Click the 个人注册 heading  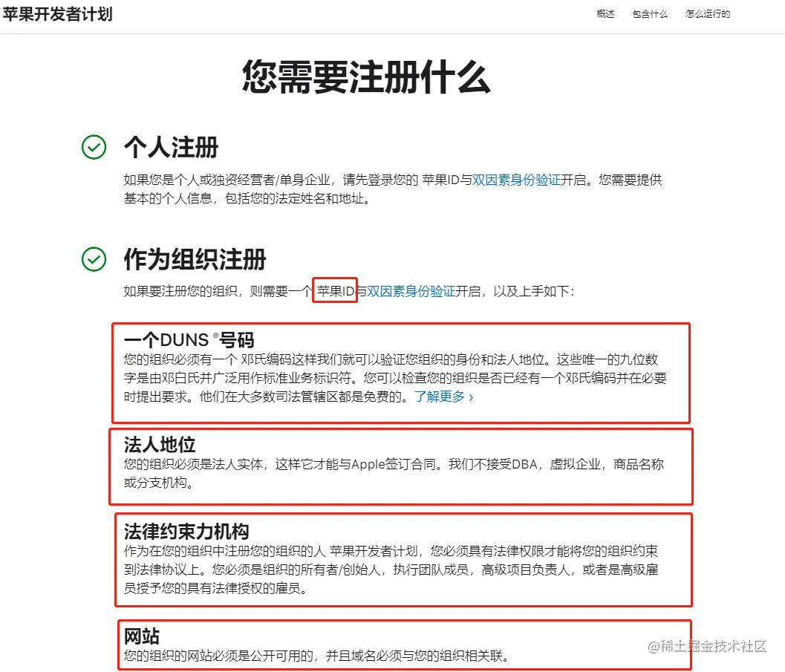pos(172,148)
